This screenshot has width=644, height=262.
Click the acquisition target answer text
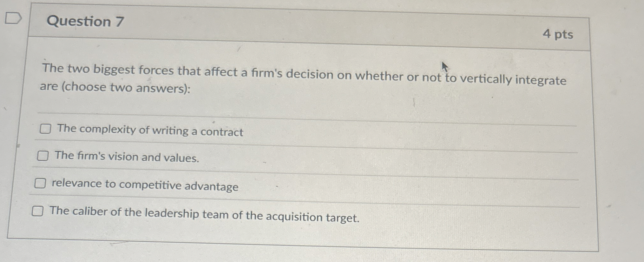click(x=205, y=212)
